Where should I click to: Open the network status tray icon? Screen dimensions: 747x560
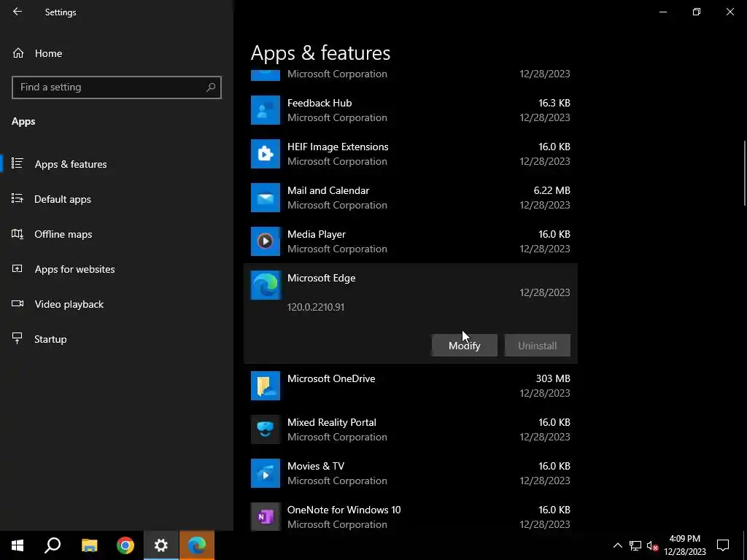coord(635,545)
